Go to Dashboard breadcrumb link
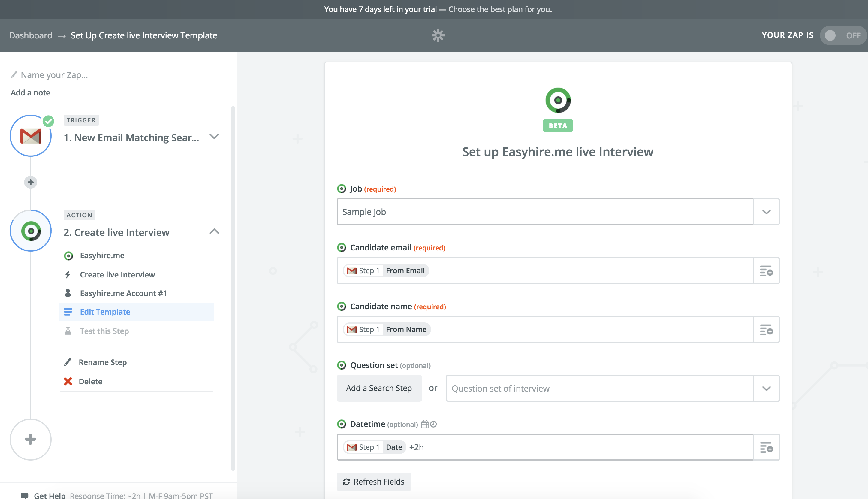Image resolution: width=868 pixels, height=499 pixels. 31,35
